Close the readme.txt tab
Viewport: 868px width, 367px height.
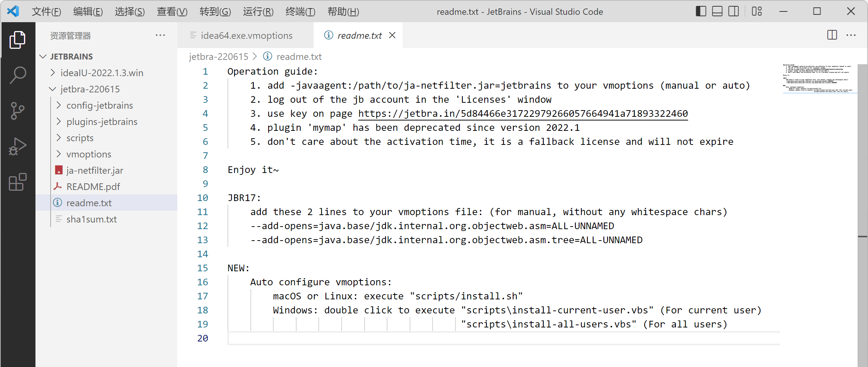pos(392,35)
